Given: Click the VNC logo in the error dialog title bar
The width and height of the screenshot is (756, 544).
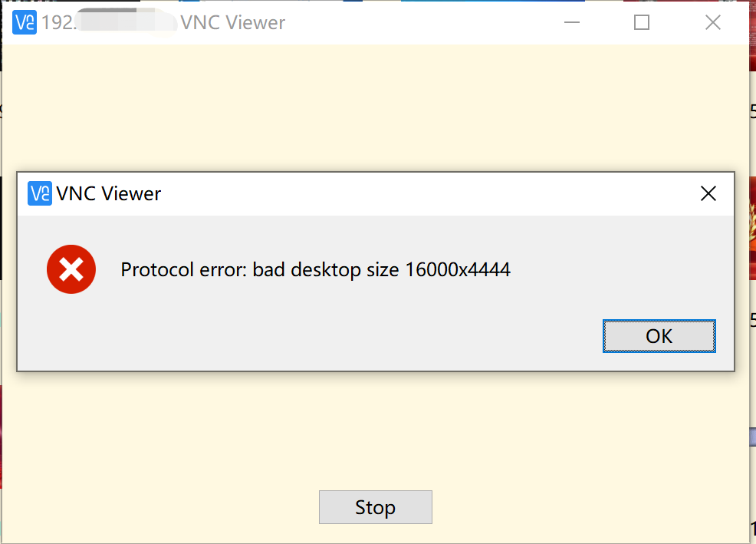Looking at the screenshot, I should (40, 193).
